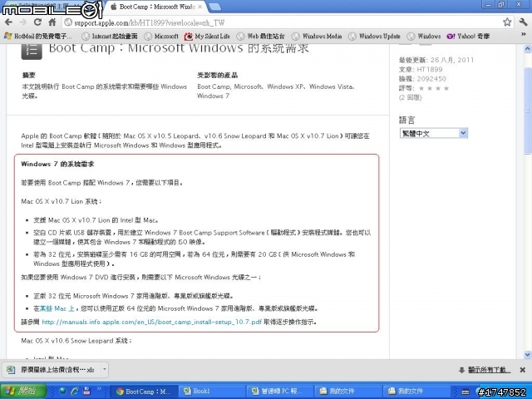Image resolution: width=532 pixels, height=399 pixels.
Task: Open the Web 最佳站台 bookmark
Action: (x=260, y=36)
